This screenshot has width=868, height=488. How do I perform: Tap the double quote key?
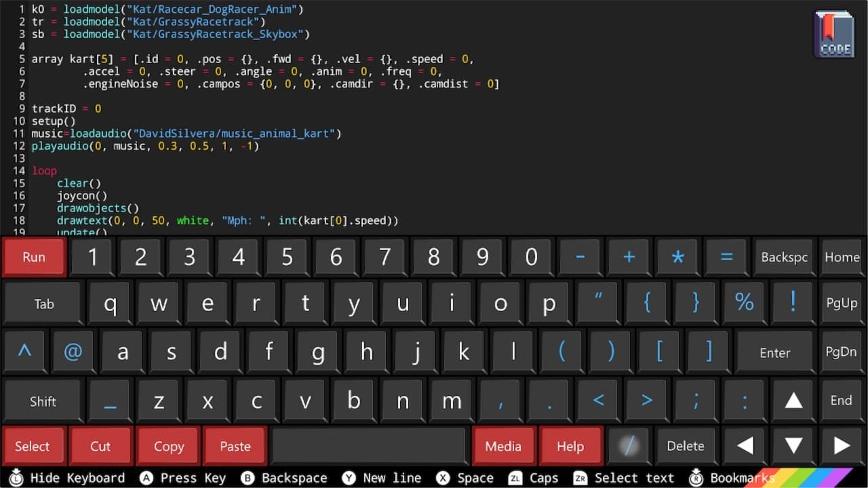(598, 303)
